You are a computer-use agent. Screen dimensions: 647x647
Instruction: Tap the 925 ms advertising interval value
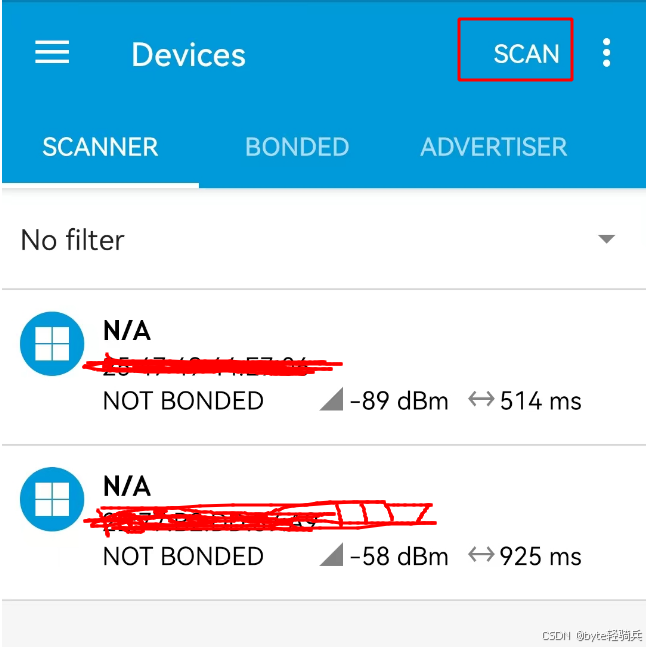pos(541,556)
